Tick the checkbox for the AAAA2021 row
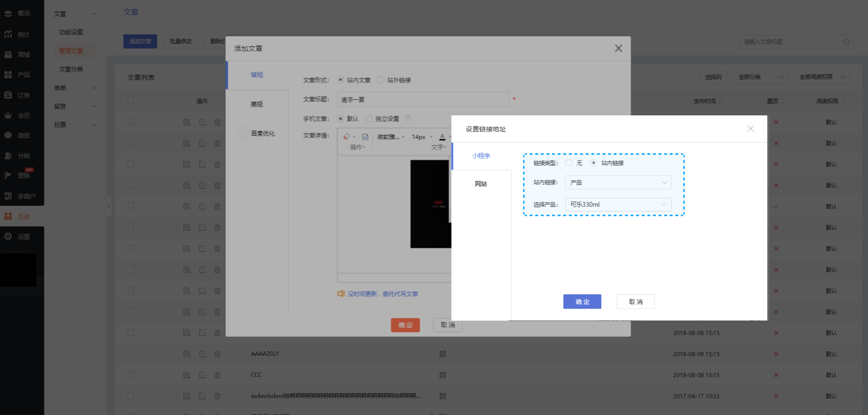 point(131,354)
